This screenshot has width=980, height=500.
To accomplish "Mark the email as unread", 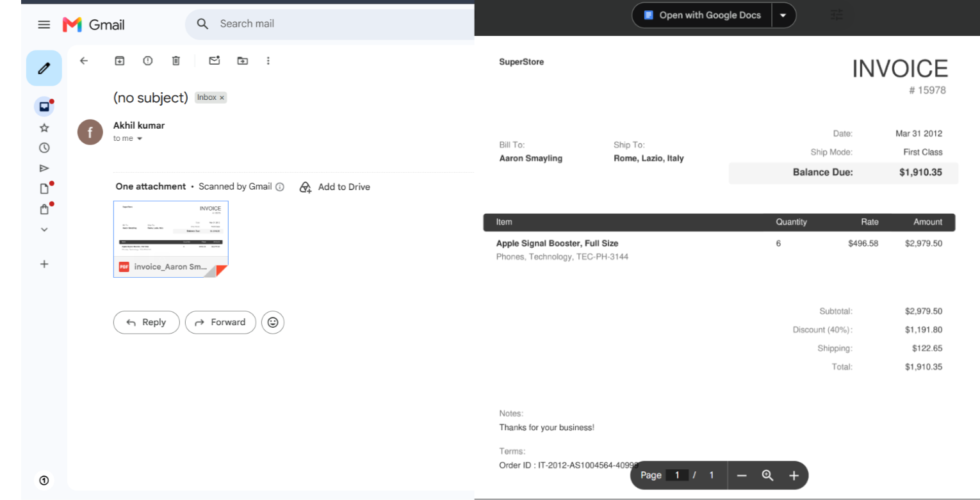I will click(215, 60).
